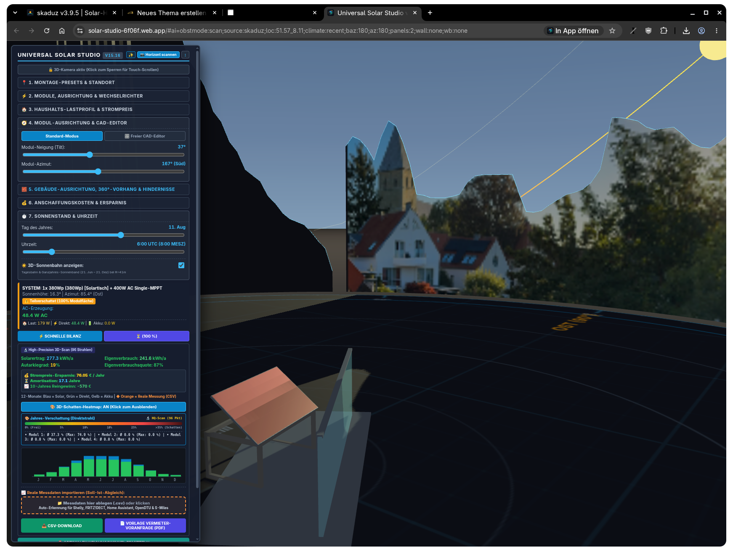The image size is (733, 560).
Task: Open the browser three-dot menu
Action: (x=717, y=31)
